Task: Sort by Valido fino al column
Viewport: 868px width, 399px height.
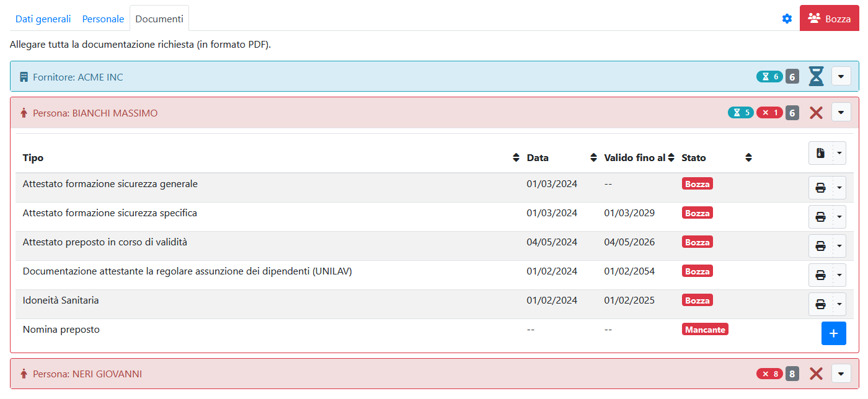Action: 671,158
